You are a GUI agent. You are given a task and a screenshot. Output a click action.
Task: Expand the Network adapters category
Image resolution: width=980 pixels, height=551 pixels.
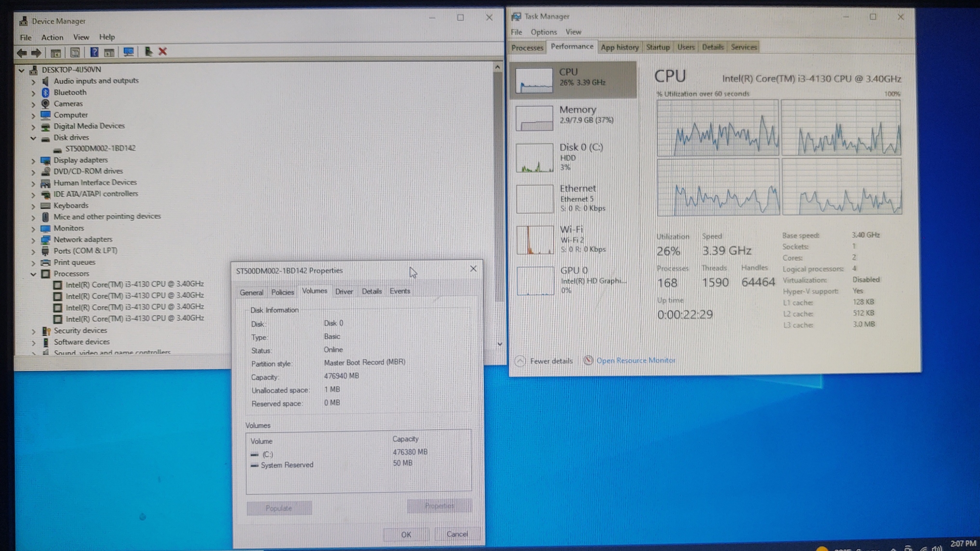click(33, 240)
